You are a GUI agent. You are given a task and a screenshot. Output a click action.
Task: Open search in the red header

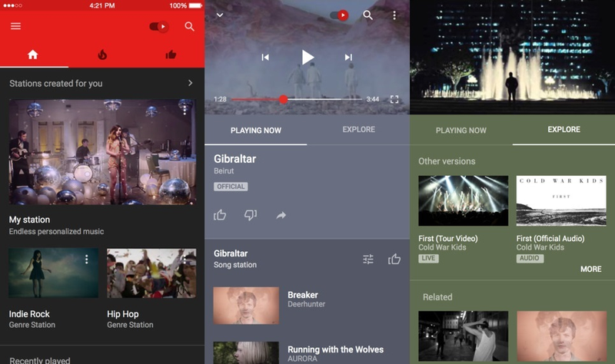pos(189,27)
